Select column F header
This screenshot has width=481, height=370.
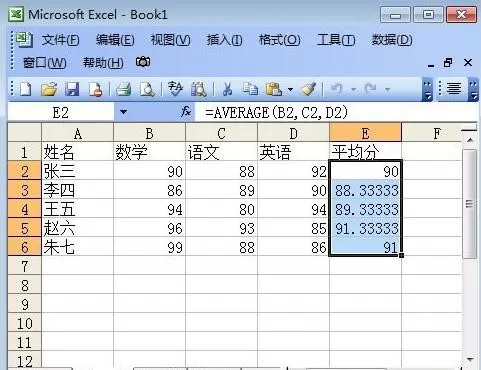pyautogui.click(x=432, y=133)
